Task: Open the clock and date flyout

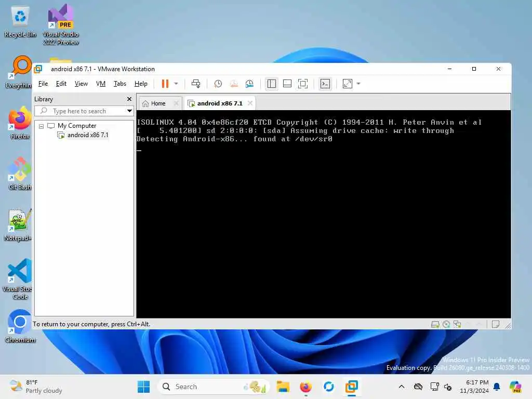Action: coord(474,387)
